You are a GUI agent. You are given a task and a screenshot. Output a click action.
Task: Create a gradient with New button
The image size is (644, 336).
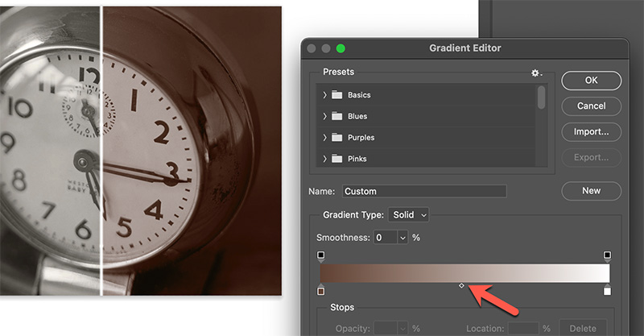pos(591,191)
